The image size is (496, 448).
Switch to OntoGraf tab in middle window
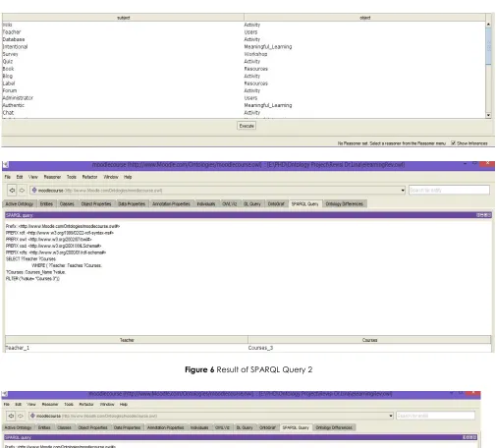[276, 204]
